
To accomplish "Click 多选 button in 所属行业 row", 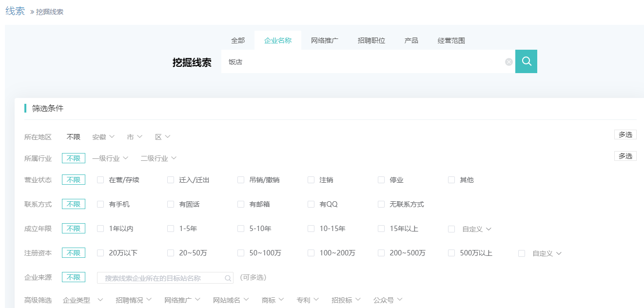I will point(625,156).
